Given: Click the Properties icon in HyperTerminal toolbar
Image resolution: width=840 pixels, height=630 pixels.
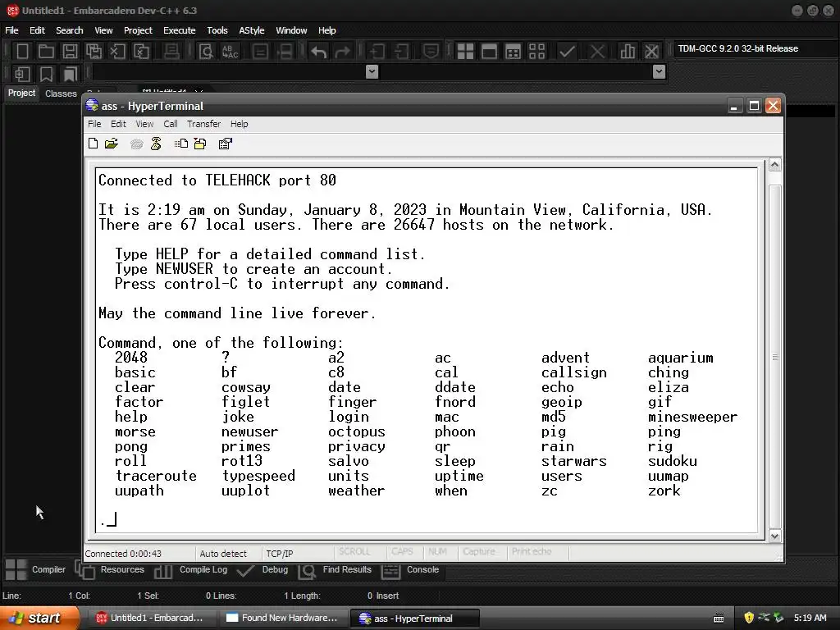Looking at the screenshot, I should pyautogui.click(x=225, y=144).
